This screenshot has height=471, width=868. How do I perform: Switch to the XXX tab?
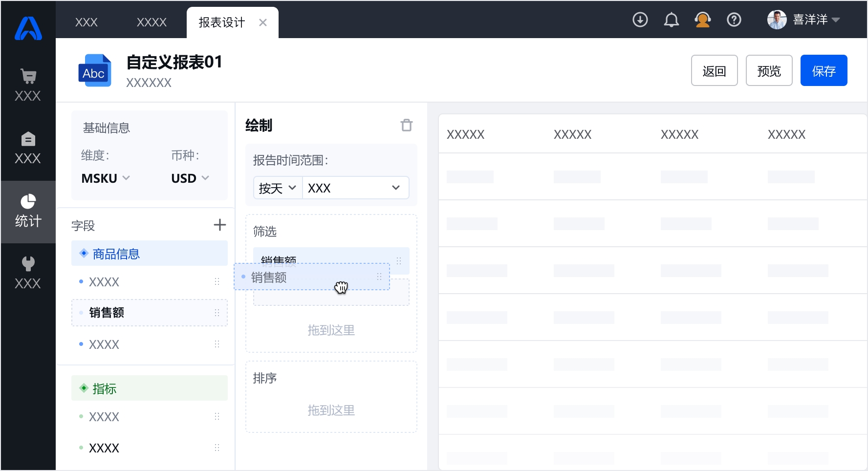[x=87, y=22]
